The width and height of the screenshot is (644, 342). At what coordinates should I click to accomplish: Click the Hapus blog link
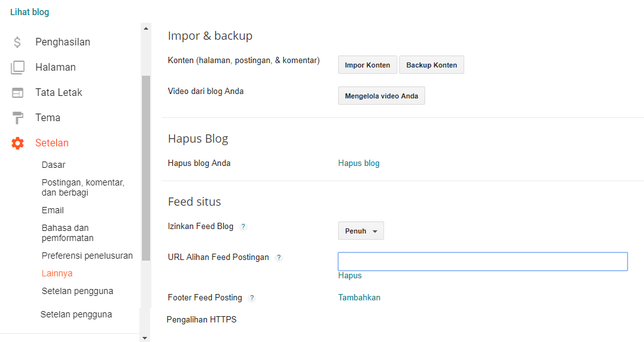click(359, 163)
